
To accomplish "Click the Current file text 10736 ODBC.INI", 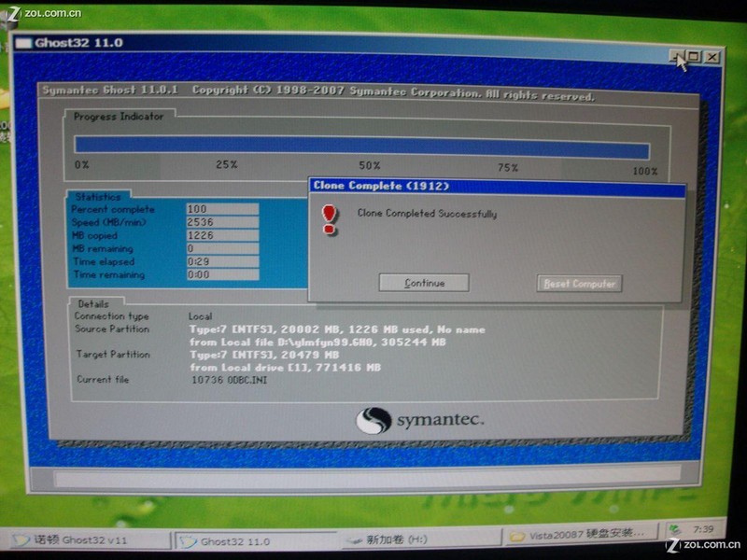I will click(x=229, y=380).
